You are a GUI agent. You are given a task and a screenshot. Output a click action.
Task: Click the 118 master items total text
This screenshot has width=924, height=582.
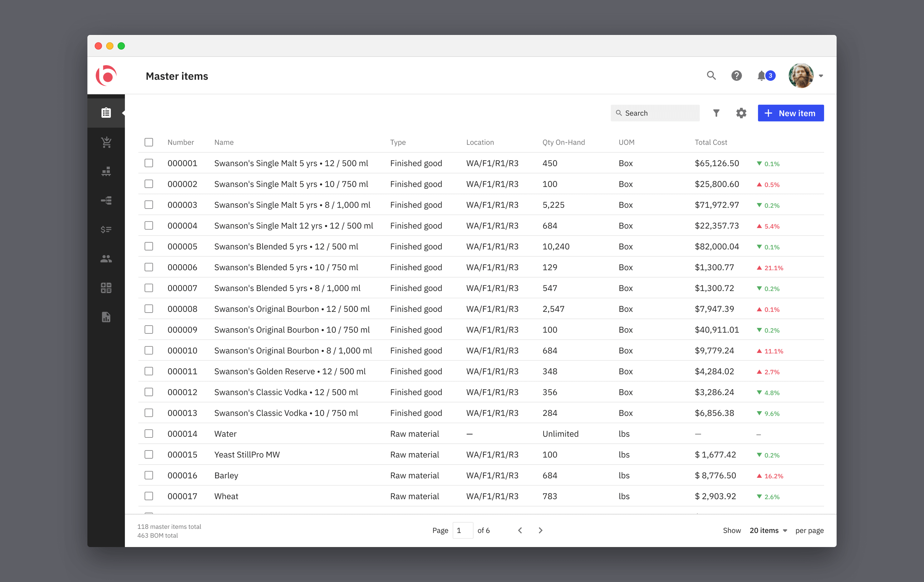tap(169, 526)
